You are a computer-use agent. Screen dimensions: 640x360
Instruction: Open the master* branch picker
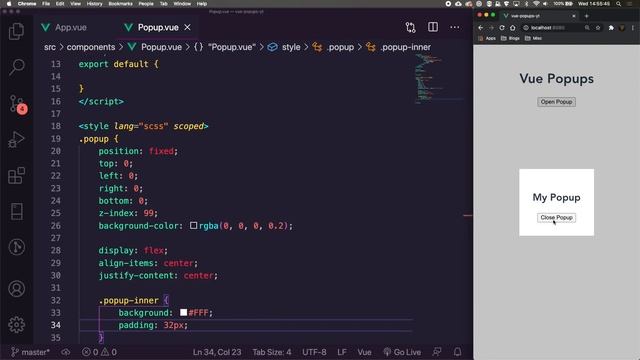pyautogui.click(x=30, y=352)
